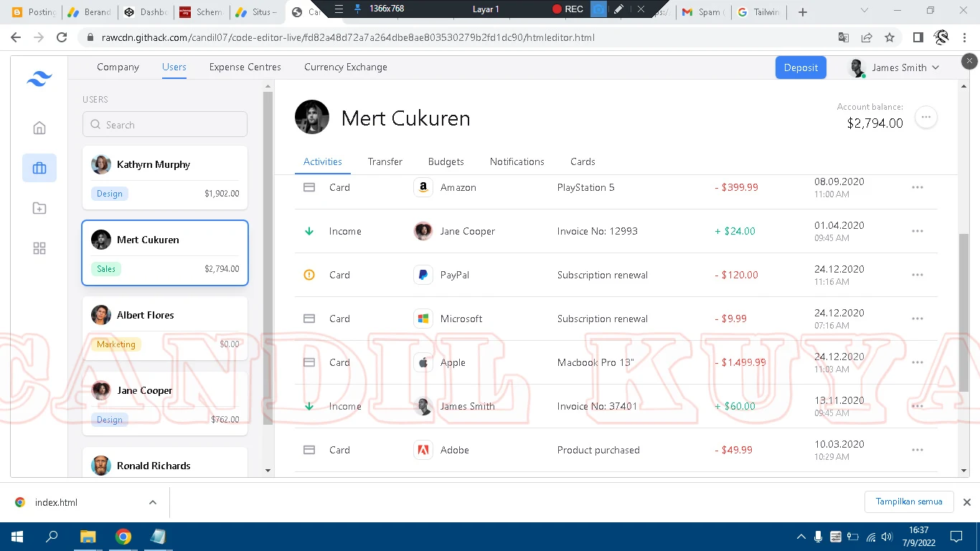Click the income arrow in Jane Cooper row

309,231
